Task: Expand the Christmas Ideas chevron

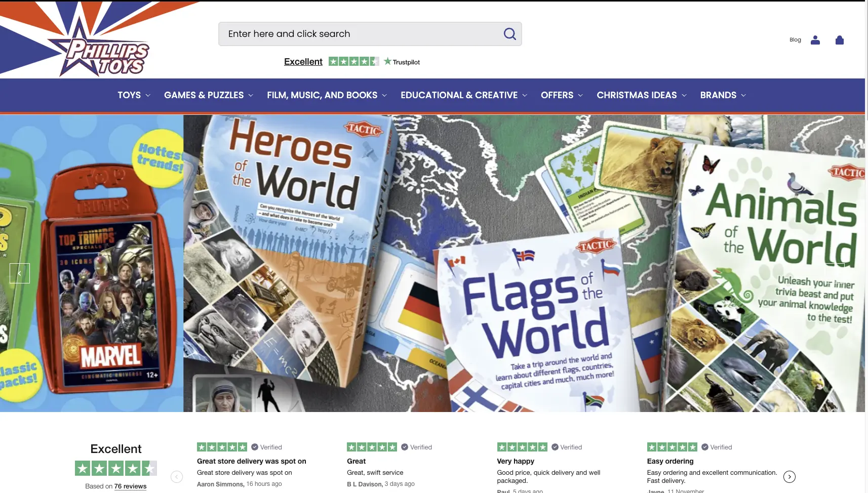Action: pyautogui.click(x=684, y=95)
